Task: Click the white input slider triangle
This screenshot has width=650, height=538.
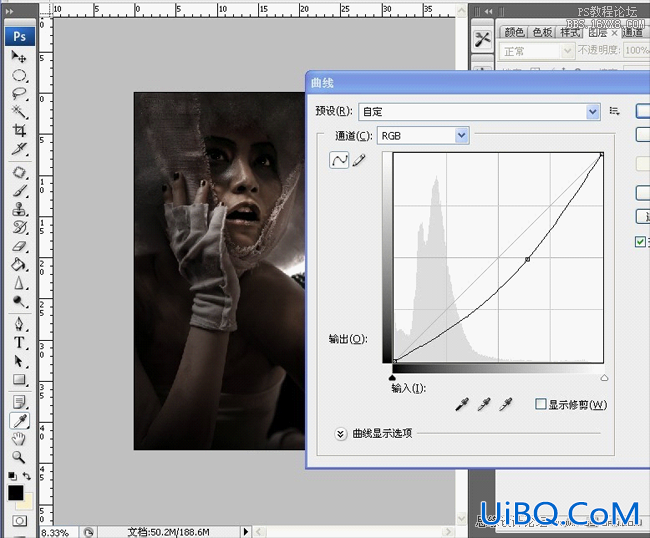Action: pyautogui.click(x=604, y=378)
